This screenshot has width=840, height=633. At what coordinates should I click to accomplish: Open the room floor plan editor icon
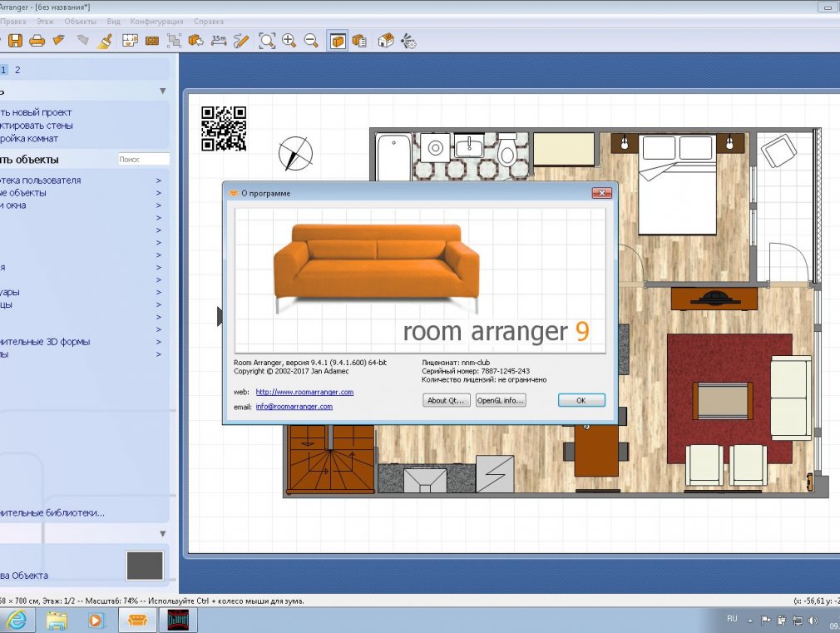point(131,41)
